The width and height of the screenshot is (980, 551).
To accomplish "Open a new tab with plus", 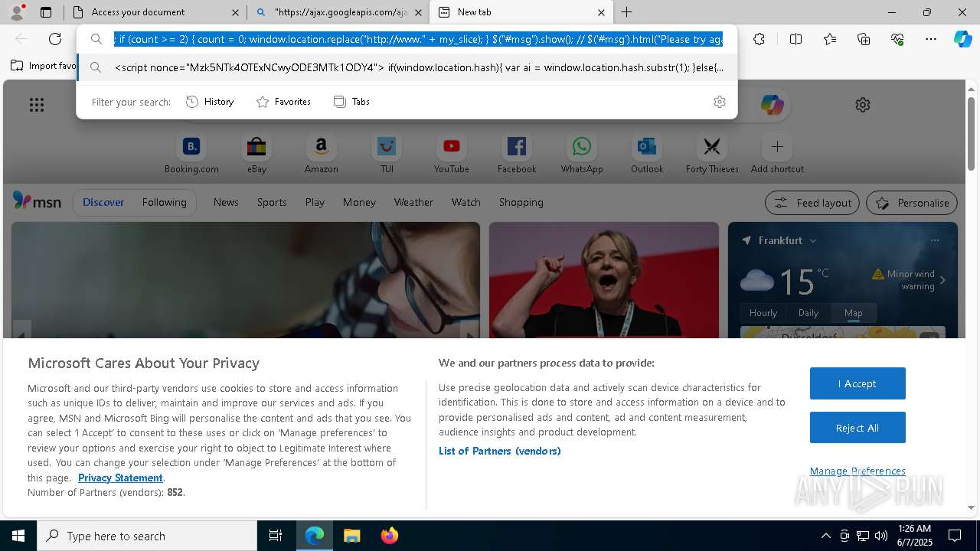I will tap(626, 12).
